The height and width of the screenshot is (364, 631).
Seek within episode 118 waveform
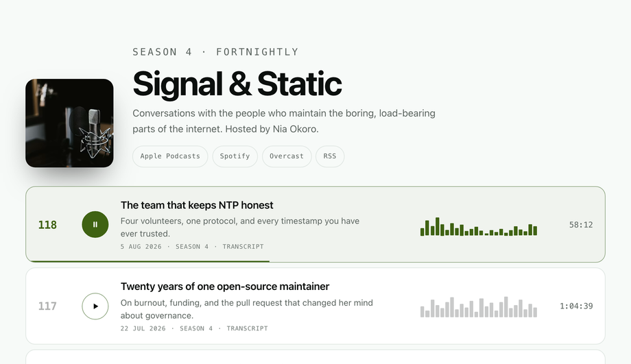pos(479,226)
